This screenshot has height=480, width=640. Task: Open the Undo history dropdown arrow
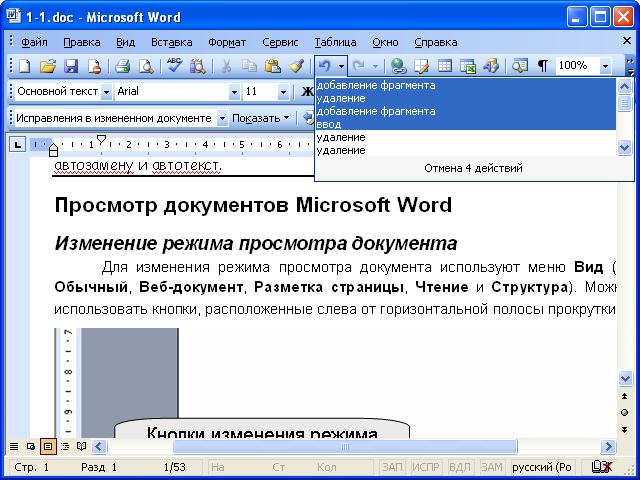point(342,66)
